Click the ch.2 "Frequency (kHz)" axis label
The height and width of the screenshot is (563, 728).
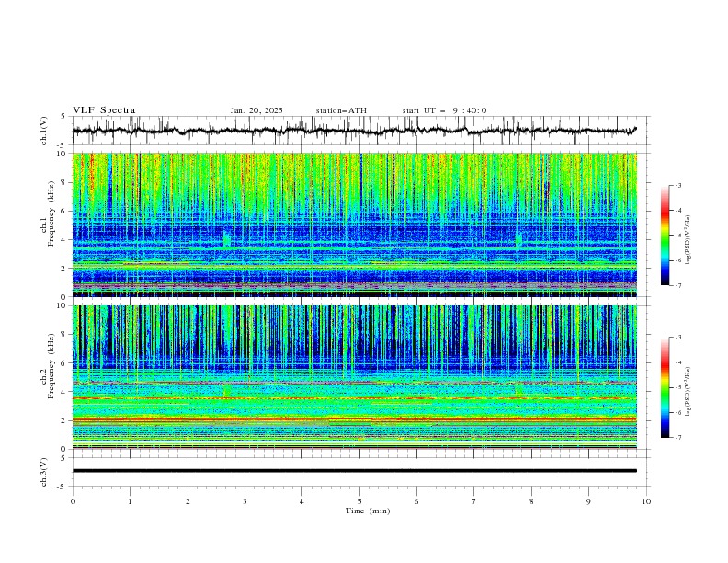(x=51, y=365)
